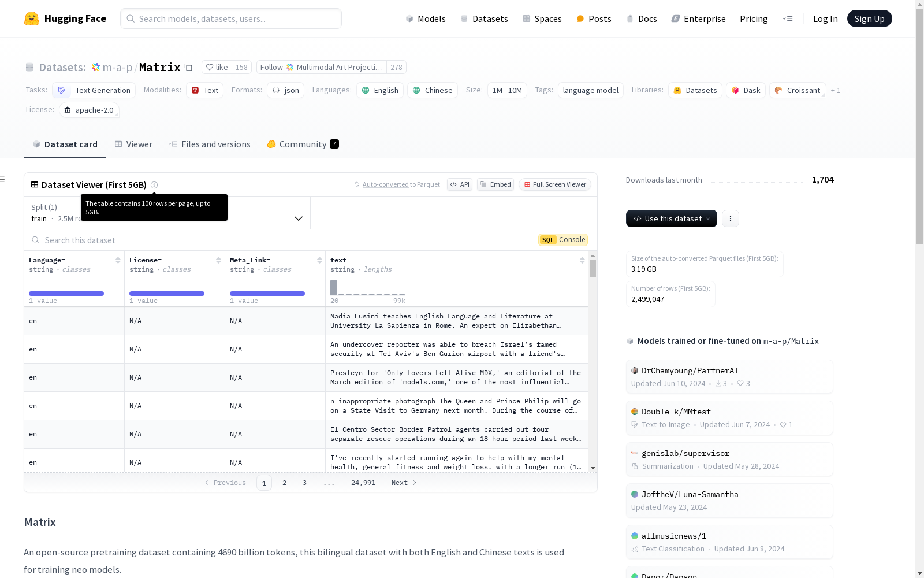Screen dimensions: 924x578
Task: Open the info icon beside Dataset Viewer title
Action: click(x=154, y=185)
